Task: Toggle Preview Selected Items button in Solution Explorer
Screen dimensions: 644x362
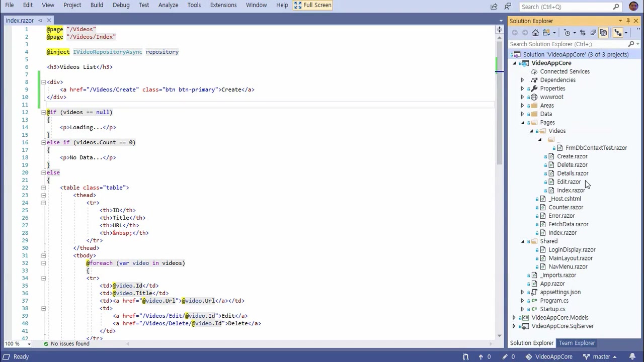Action: 618,33
